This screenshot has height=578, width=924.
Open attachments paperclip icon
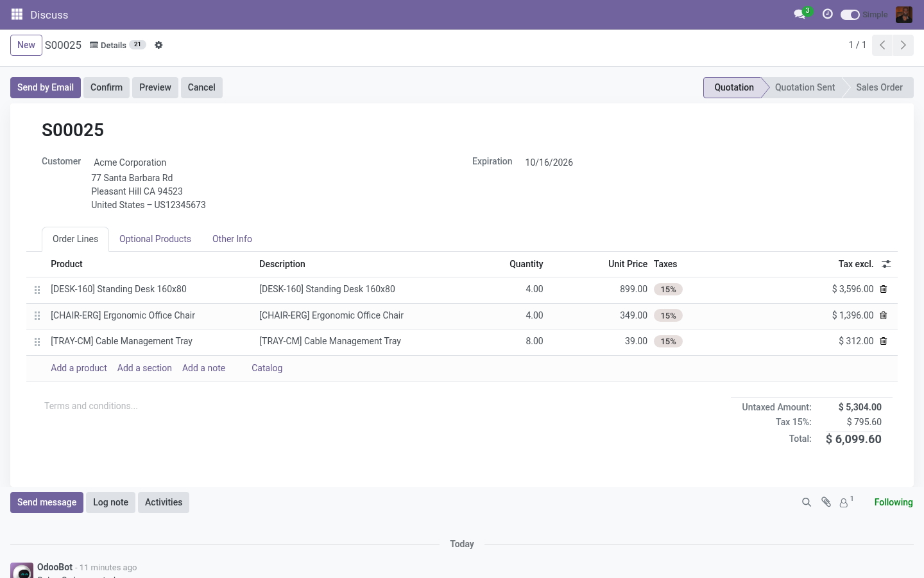tap(826, 502)
